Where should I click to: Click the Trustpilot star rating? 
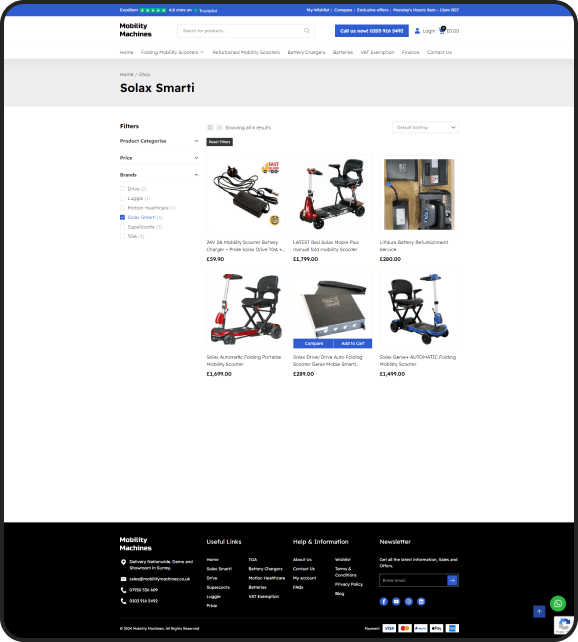coord(153,10)
